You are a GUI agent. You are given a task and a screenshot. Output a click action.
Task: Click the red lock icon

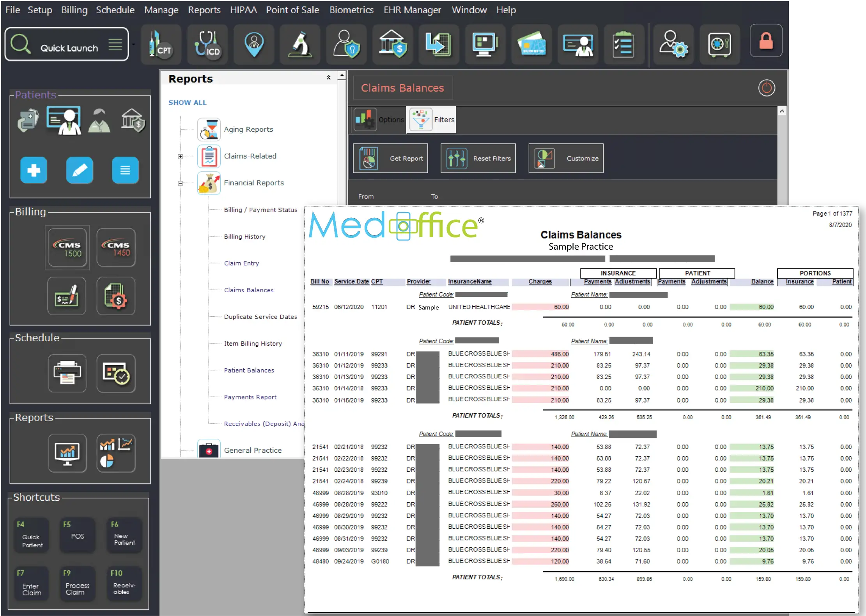click(766, 41)
